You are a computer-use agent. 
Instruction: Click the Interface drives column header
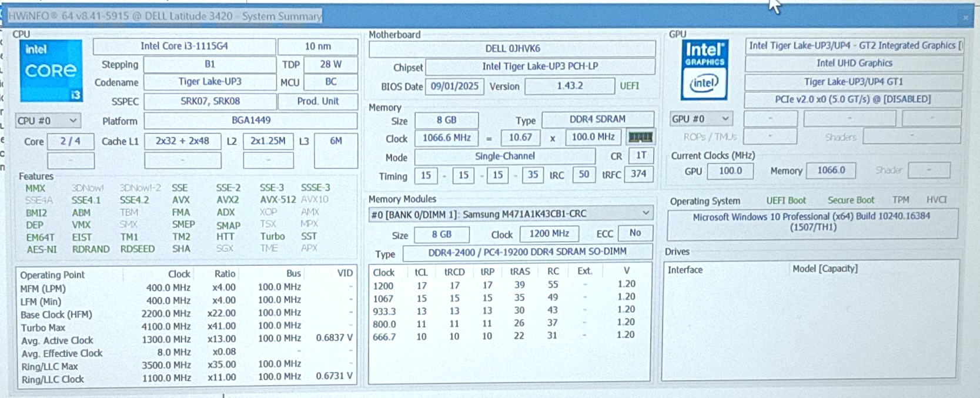[685, 270]
